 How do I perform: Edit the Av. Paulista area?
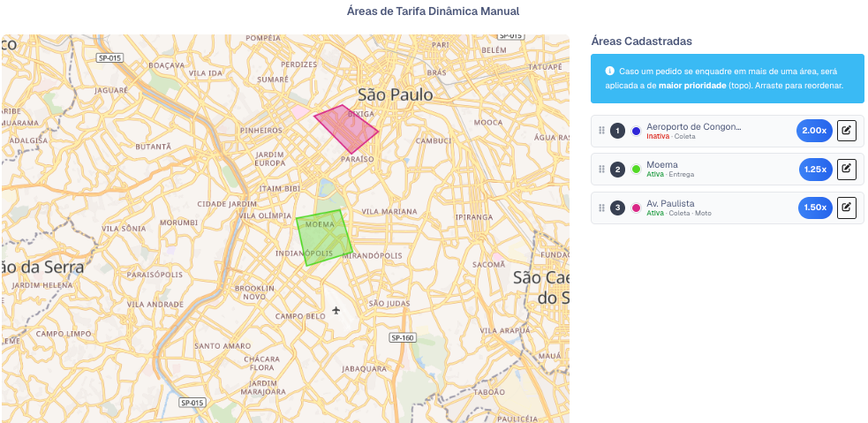coord(847,208)
